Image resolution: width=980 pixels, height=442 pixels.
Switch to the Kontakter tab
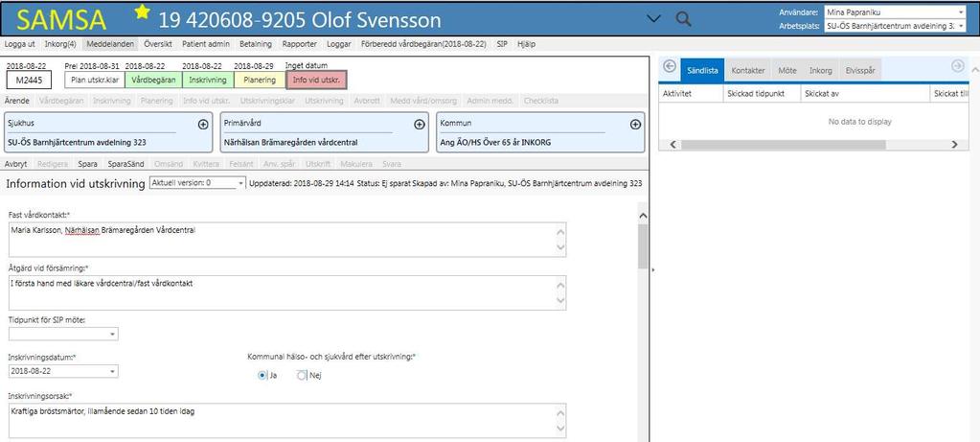(x=748, y=71)
